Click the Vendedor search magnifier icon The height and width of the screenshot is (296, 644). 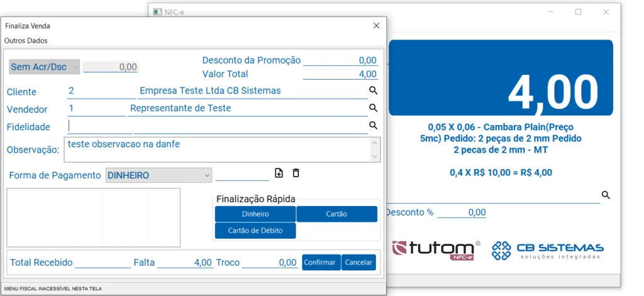click(373, 109)
